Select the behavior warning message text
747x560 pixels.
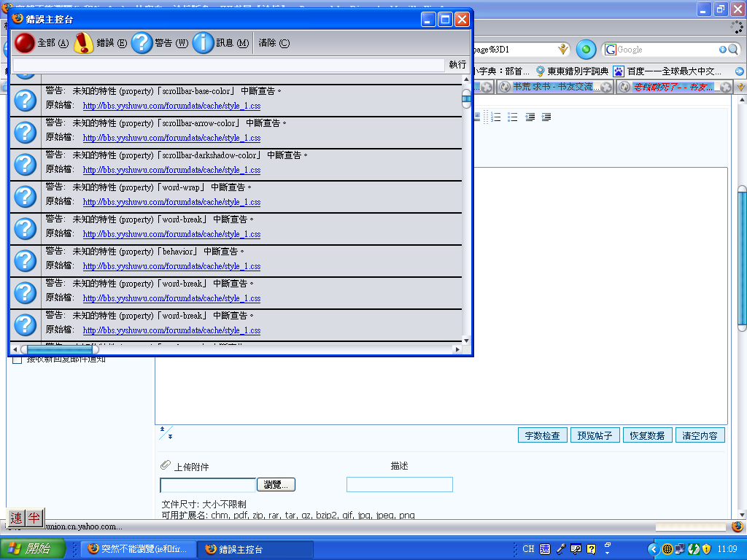[145, 252]
